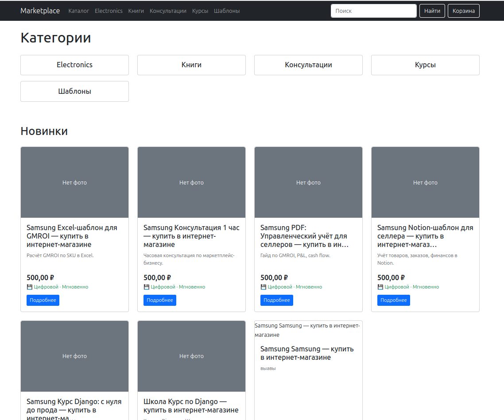The width and height of the screenshot is (504, 420).
Task: Click the Нет фото thumbnail of Samsung PDF product
Action: click(308, 182)
